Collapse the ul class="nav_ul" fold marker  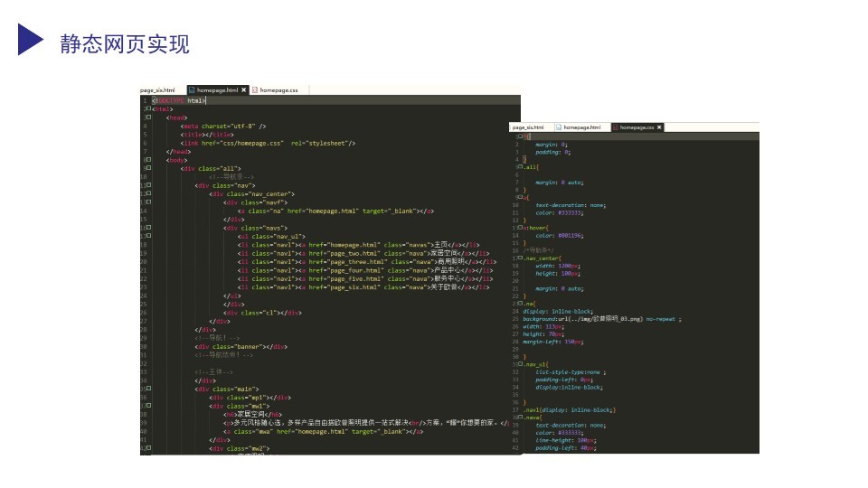coord(148,236)
